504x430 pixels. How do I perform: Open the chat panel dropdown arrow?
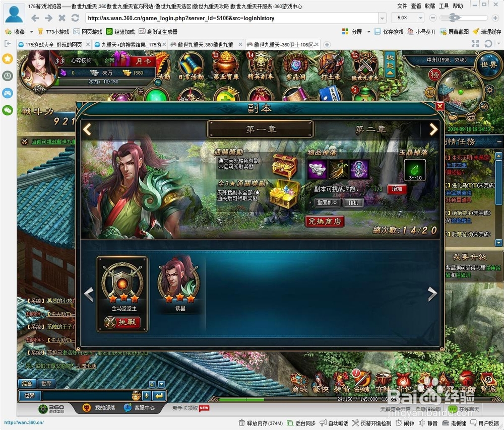click(x=162, y=384)
